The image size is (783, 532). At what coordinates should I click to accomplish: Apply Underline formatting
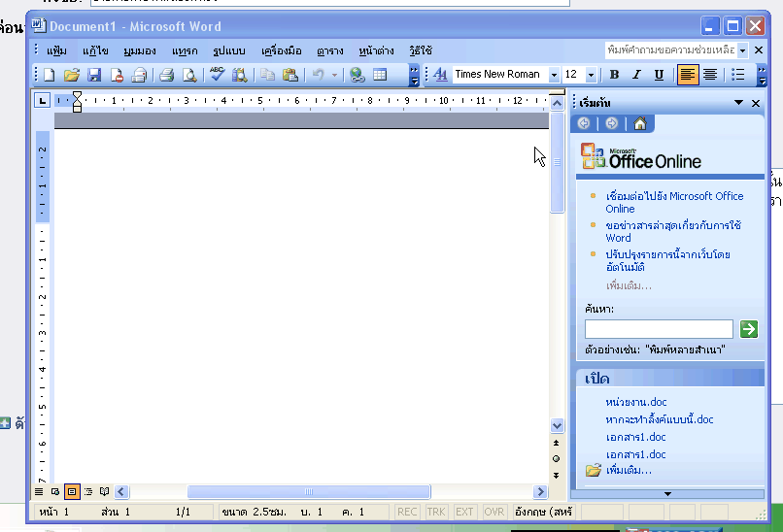click(x=659, y=75)
